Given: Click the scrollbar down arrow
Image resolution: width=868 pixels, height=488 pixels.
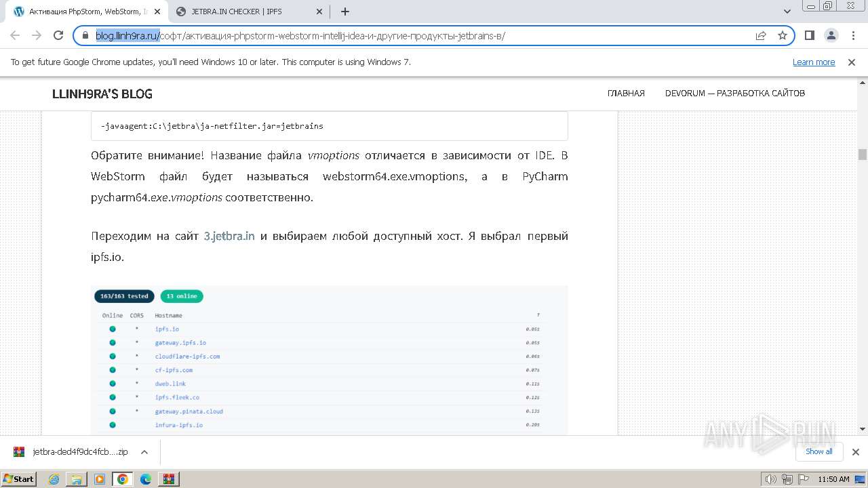Looking at the screenshot, I should 863,428.
